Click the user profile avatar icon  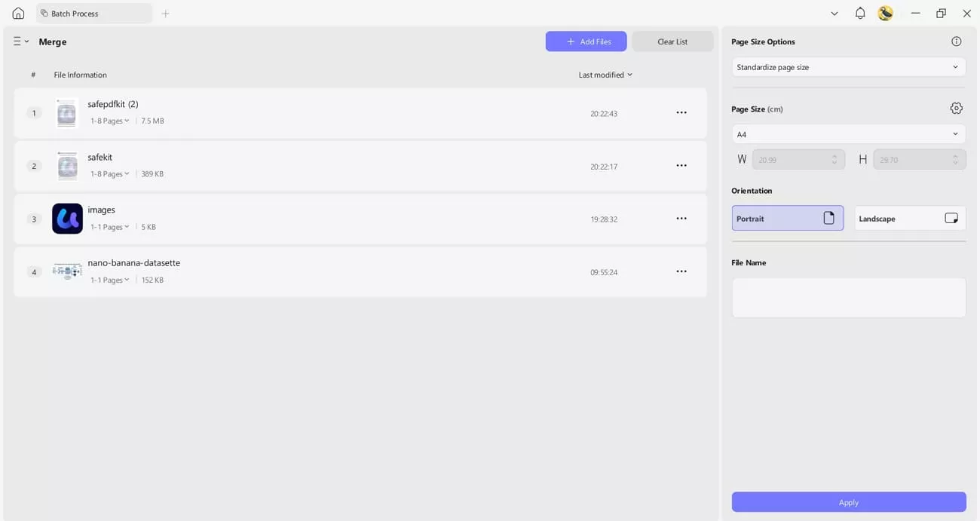[x=886, y=13]
